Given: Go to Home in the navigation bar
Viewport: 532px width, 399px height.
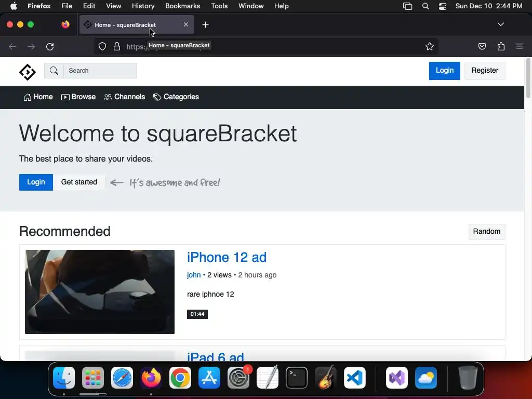Looking at the screenshot, I should [38, 97].
